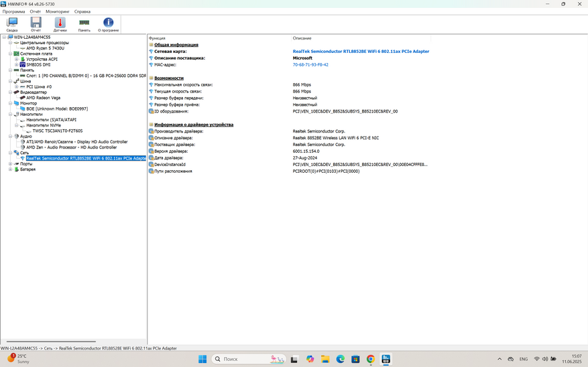
Task: Click the Видеоадаптер graphics card icon
Action: [x=16, y=92]
